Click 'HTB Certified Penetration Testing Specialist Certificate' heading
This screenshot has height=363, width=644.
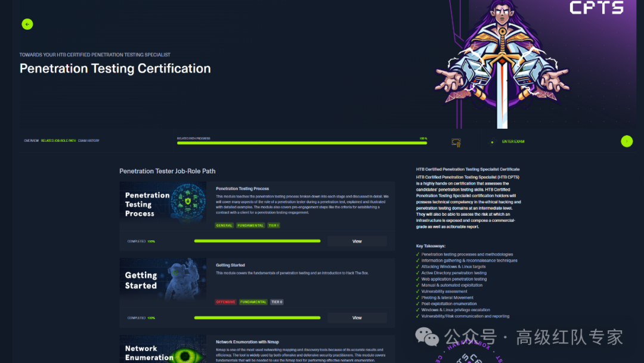[x=468, y=169]
